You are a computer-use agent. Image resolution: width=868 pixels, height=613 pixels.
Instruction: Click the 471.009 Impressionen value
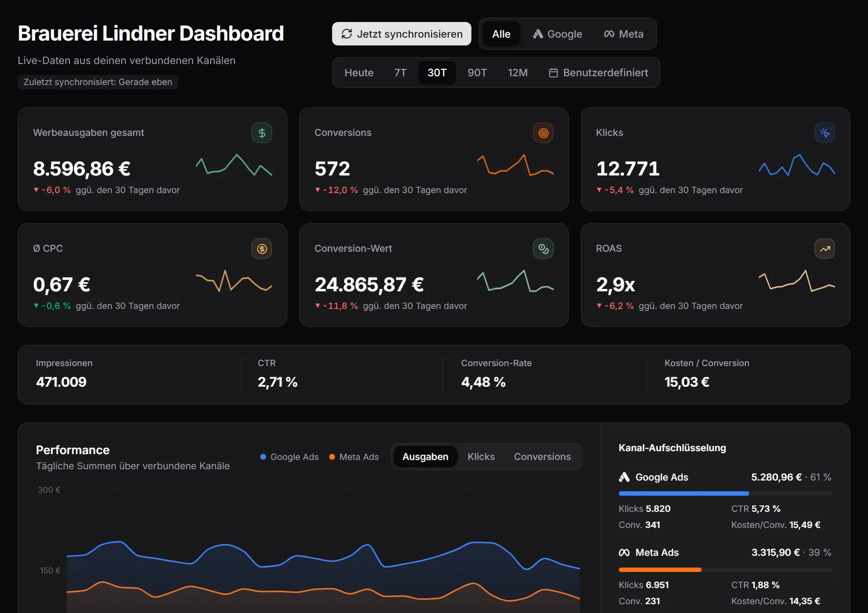pos(61,382)
